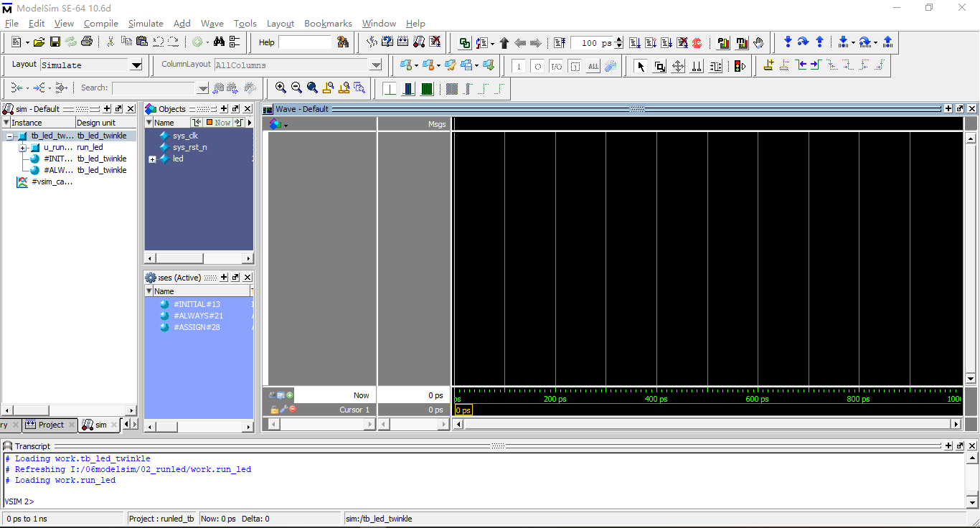Open the Wave signal-name pane dropdown icon
This screenshot has height=528, width=980.
click(x=278, y=124)
